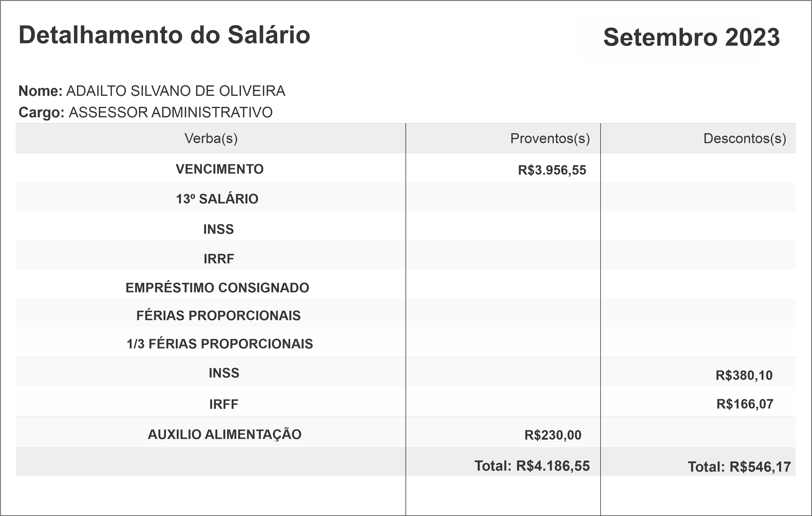Select the cargo ASSESSOR ADMINISTRATIVO text
812x516 pixels.
coord(171,112)
